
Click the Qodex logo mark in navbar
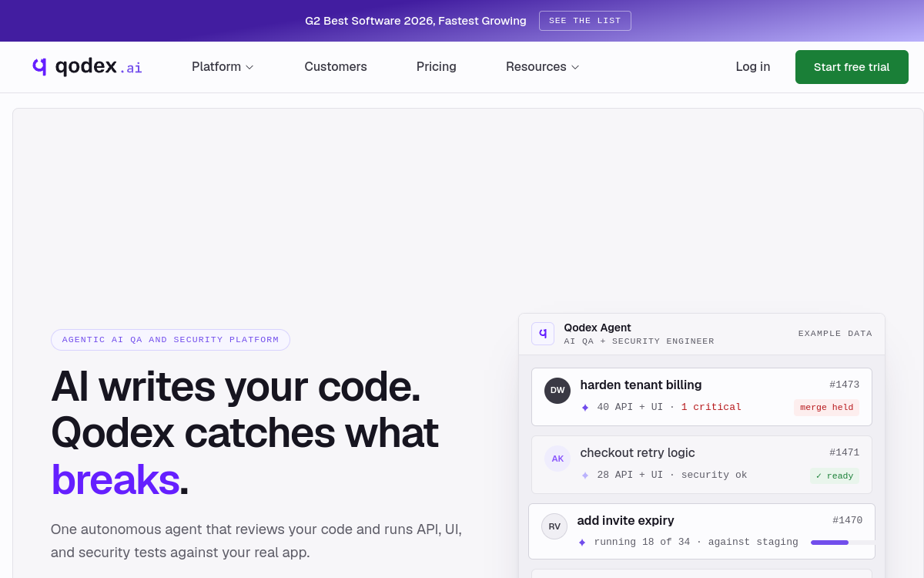coord(39,66)
